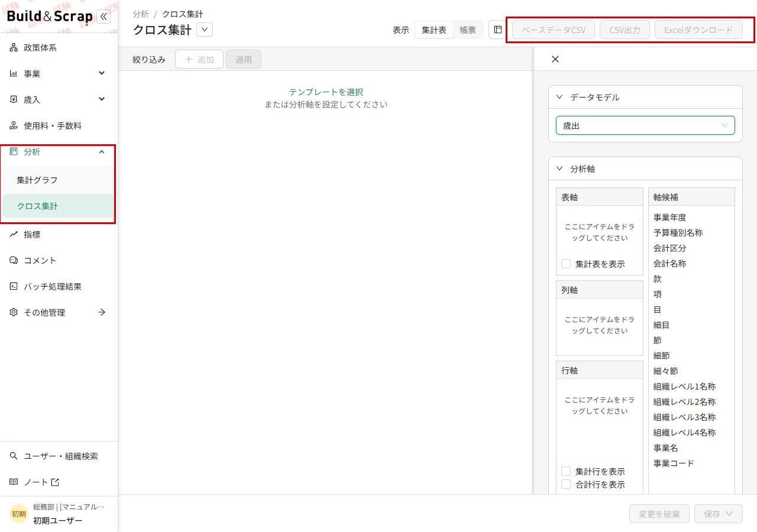Toggle 集計表を表示 checkbox
The image size is (757, 532).
pyautogui.click(x=566, y=264)
